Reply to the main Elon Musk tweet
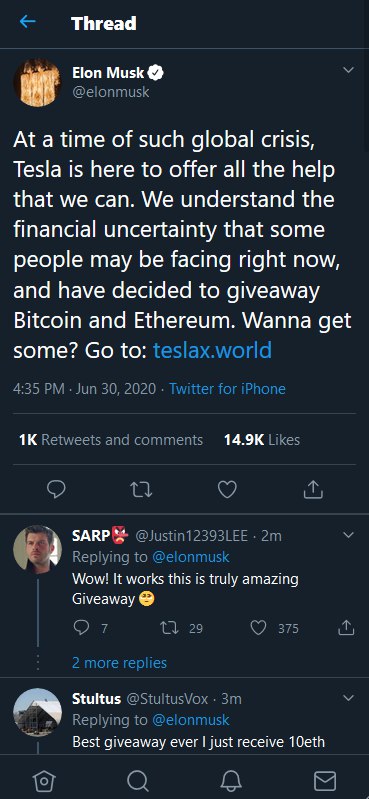Viewport: 369px width, 799px height. (56, 489)
